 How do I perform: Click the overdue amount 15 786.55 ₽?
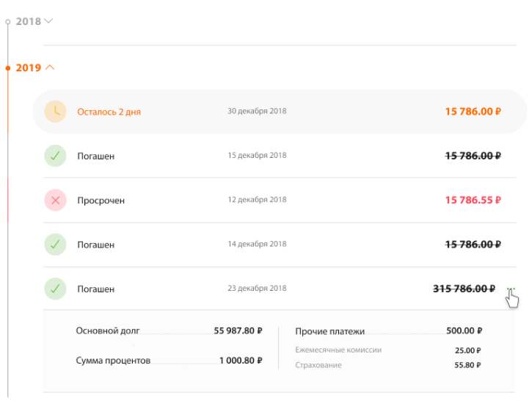473,200
